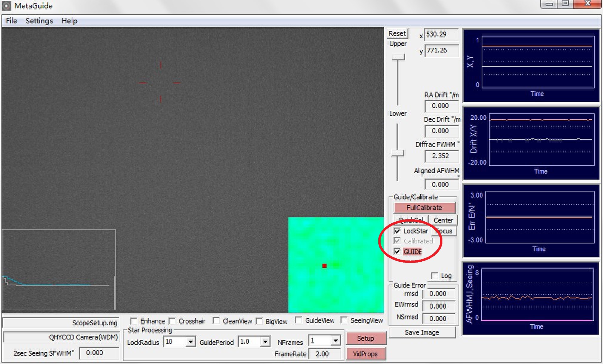Click the RA Drift value field
The height and width of the screenshot is (364, 603).
441,106
